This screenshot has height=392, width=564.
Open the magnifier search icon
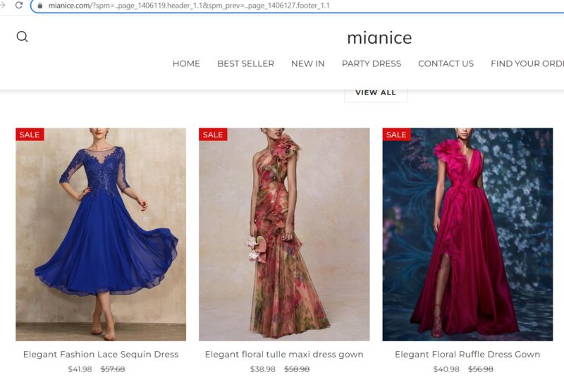pos(22,37)
